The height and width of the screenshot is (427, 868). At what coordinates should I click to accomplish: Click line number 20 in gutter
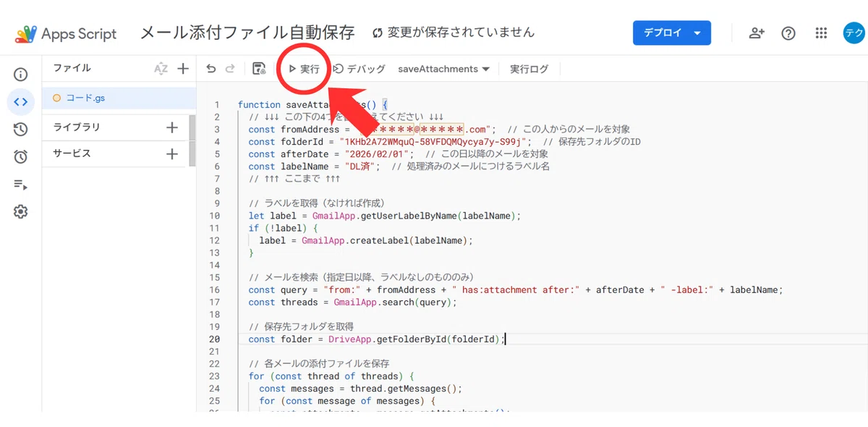(214, 339)
